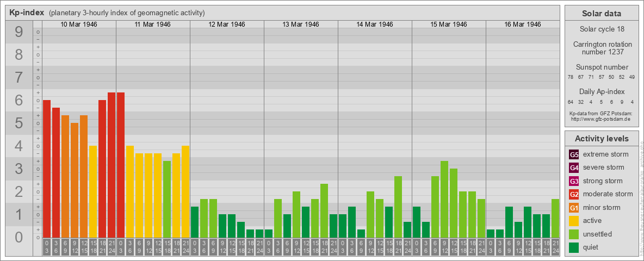Click the 'Daily Ap-index' label

coord(602,91)
